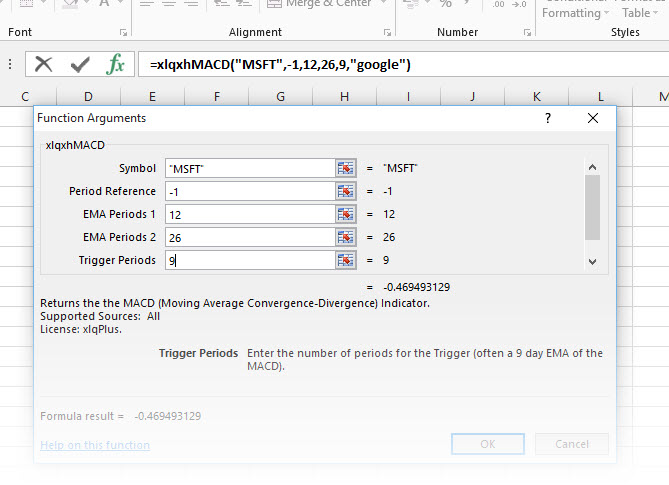Image resolution: width=669 pixels, height=485 pixels.
Task: Click in the Symbol input field
Action: (x=250, y=168)
